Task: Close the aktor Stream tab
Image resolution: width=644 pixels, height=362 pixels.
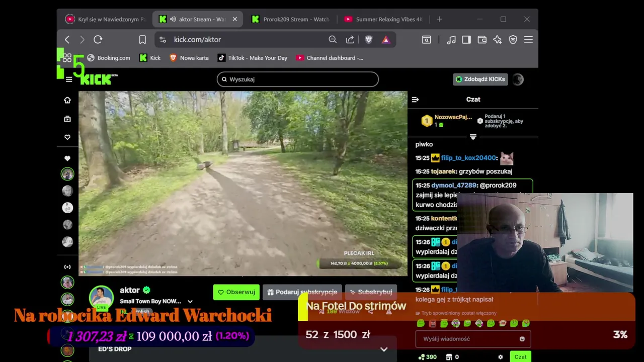Action: [x=234, y=19]
